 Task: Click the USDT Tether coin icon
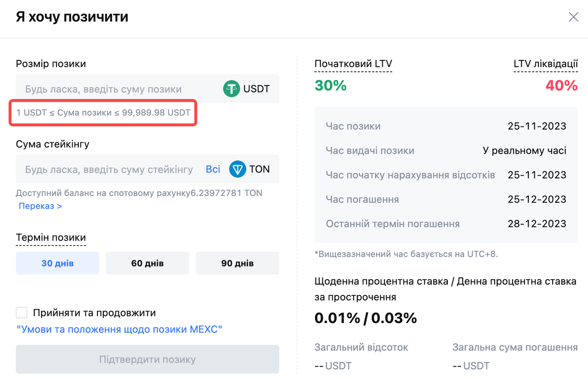(232, 89)
